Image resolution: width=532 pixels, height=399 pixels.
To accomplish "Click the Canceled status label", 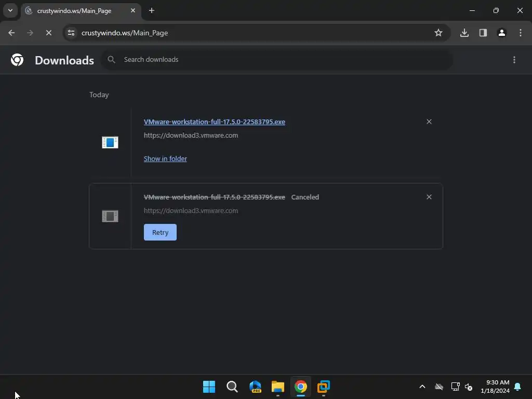I will [305, 197].
